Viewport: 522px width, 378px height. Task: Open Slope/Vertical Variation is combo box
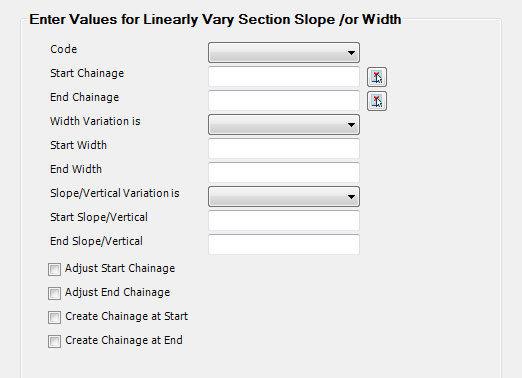[x=284, y=196]
